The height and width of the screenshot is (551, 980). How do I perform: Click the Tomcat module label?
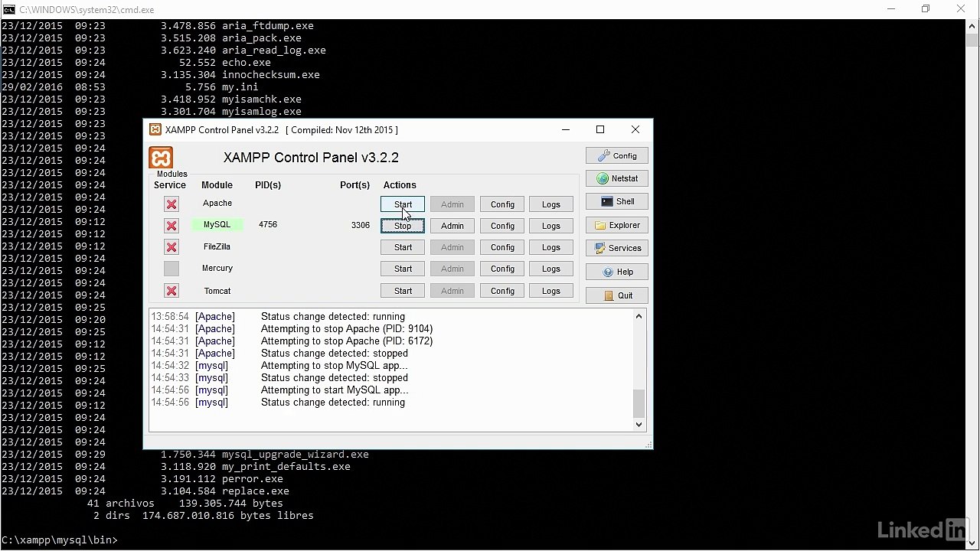click(x=217, y=291)
